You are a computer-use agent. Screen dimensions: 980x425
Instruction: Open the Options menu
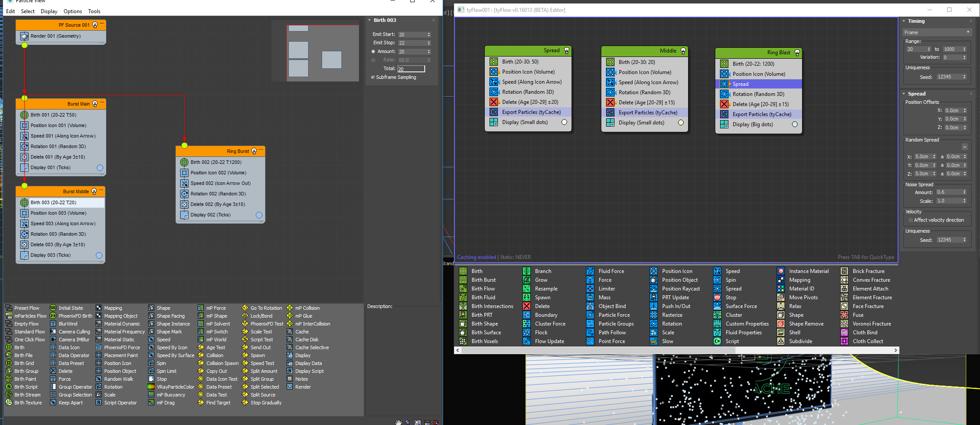point(72,11)
